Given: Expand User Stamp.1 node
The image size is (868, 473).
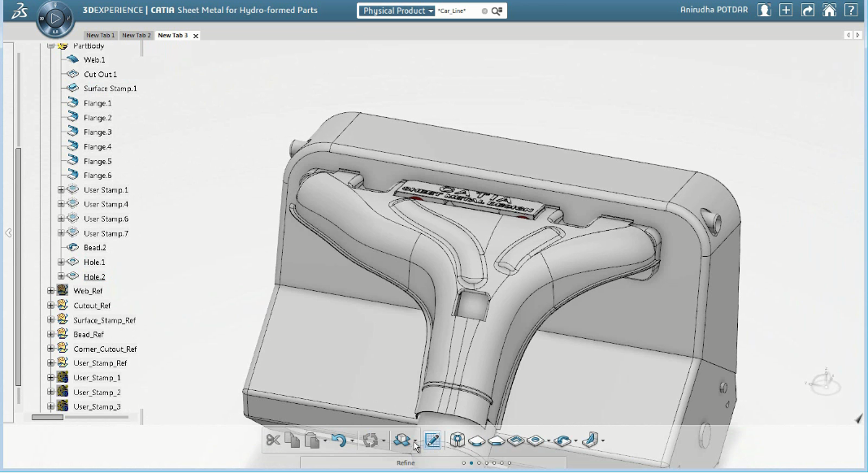Looking at the screenshot, I should (x=61, y=190).
